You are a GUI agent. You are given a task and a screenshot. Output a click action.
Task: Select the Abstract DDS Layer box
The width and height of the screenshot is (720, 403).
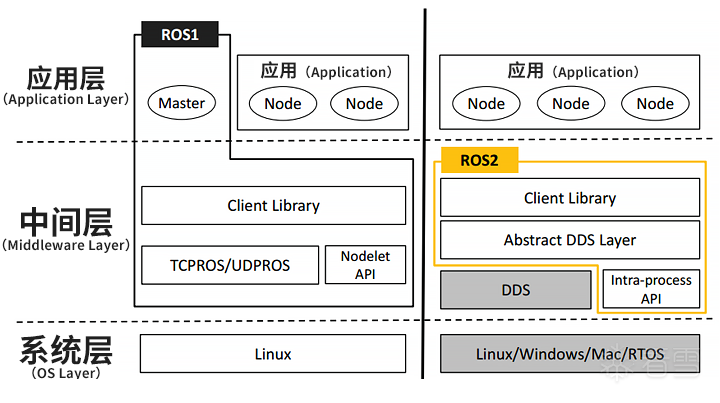pyautogui.click(x=570, y=240)
